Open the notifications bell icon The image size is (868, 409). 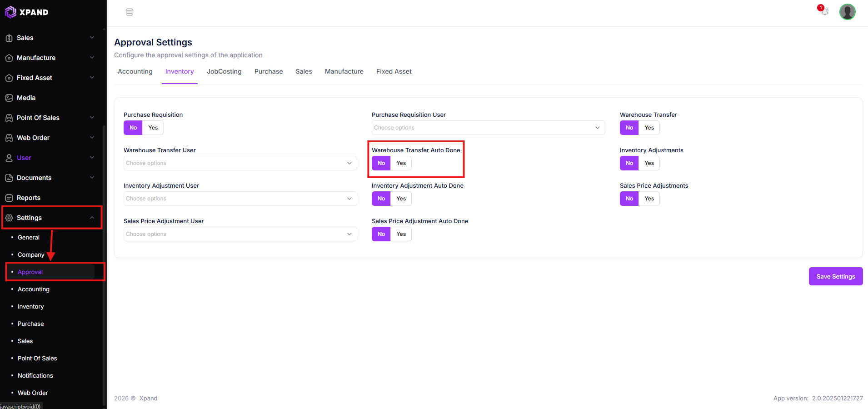tap(824, 12)
